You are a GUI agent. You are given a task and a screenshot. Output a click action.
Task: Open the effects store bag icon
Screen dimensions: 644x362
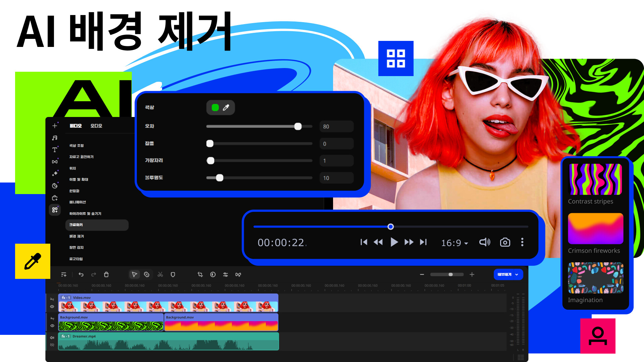coord(55,198)
